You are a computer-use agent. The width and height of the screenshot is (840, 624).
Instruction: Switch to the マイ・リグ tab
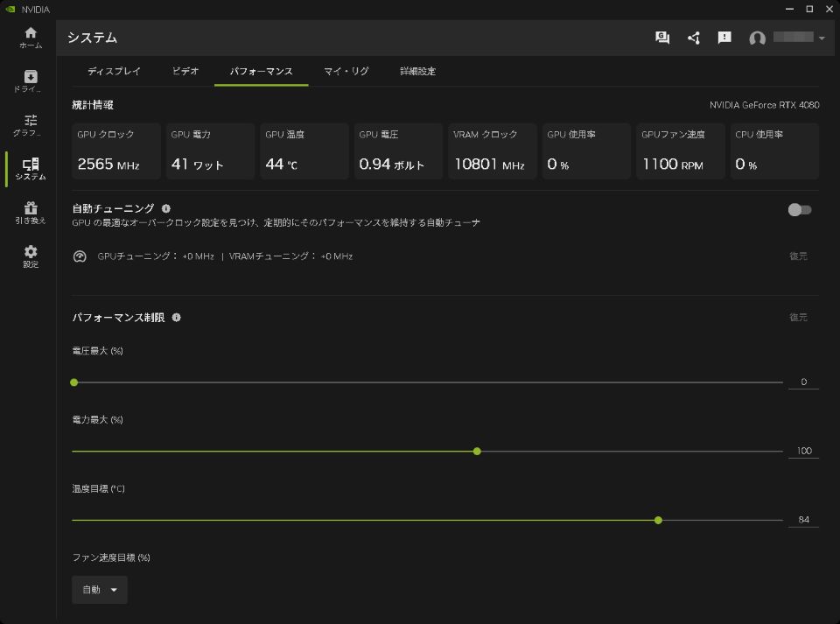(346, 71)
